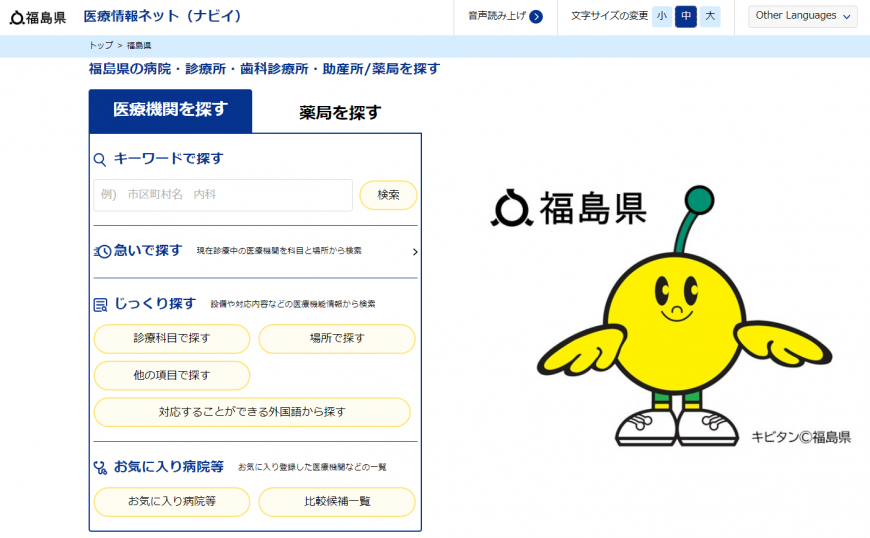
Task: Click 対応することができる外国語から探す button
Action: [252, 412]
